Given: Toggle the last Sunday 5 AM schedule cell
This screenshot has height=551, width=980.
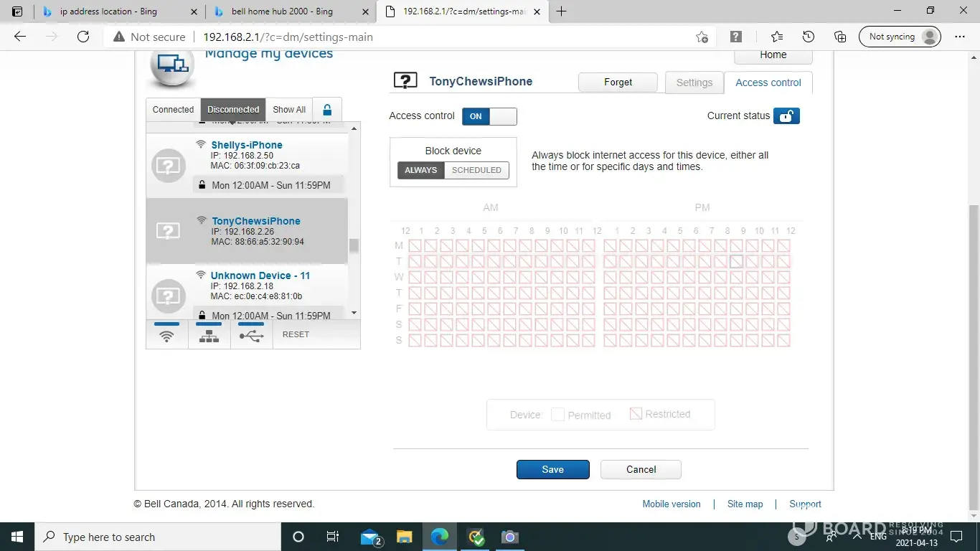Looking at the screenshot, I should (x=494, y=341).
